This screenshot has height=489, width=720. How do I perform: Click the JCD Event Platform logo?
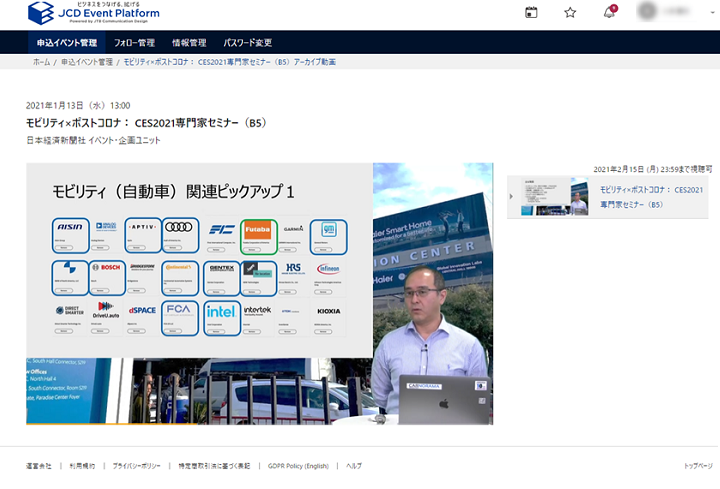coord(94,13)
